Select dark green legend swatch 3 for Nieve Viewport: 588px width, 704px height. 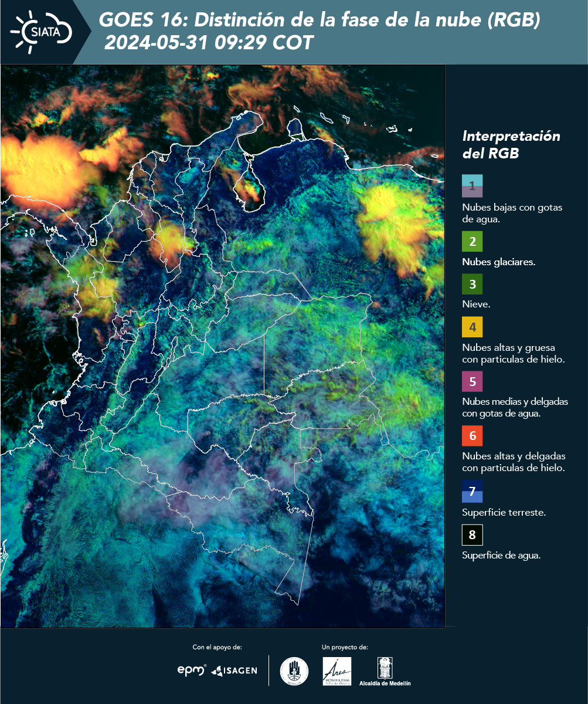coord(472,285)
